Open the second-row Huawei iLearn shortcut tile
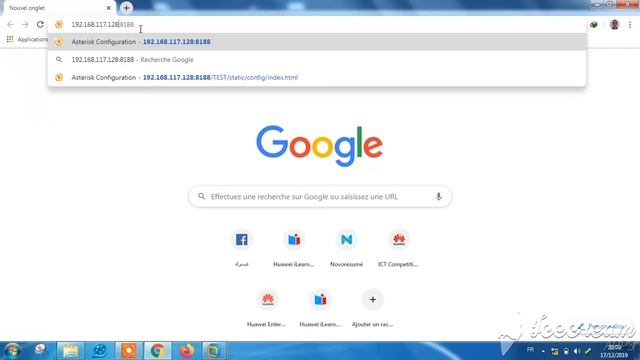This screenshot has height=360, width=640. click(x=320, y=308)
